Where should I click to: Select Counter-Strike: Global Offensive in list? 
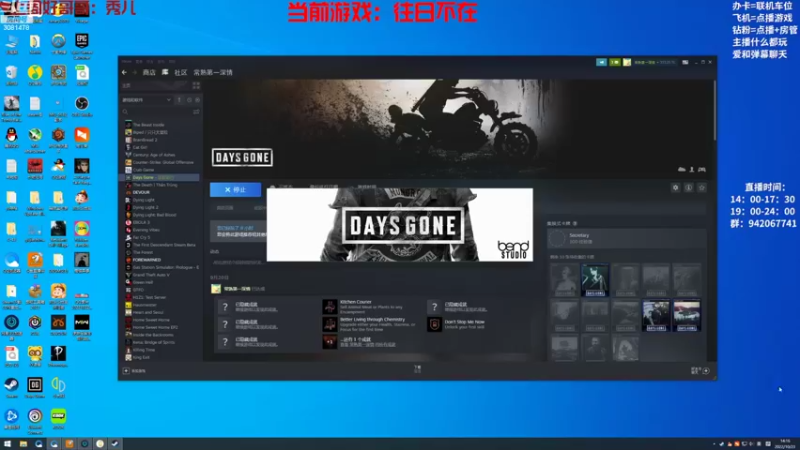(161, 162)
